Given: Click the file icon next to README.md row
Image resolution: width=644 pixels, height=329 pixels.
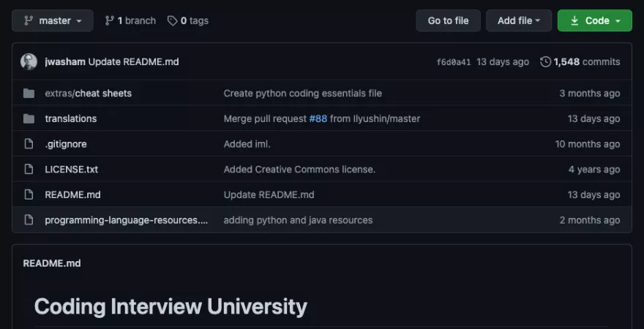Looking at the screenshot, I should pyautogui.click(x=29, y=194).
